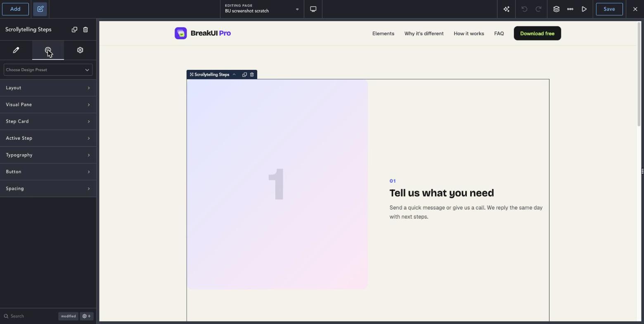644x324 pixels.
Task: Duplicate element from the canvas label bar
Action: (x=244, y=75)
